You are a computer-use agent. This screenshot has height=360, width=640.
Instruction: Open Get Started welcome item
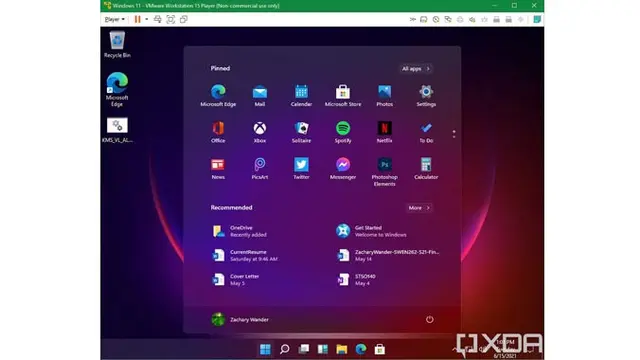[x=371, y=231]
